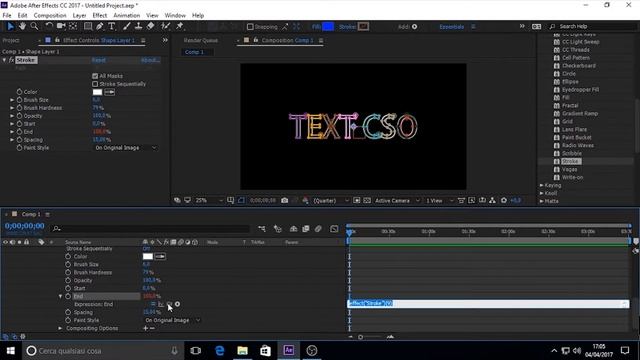This screenshot has width=640, height=360.
Task: Select the Roto Brush tool
Action: 165,27
